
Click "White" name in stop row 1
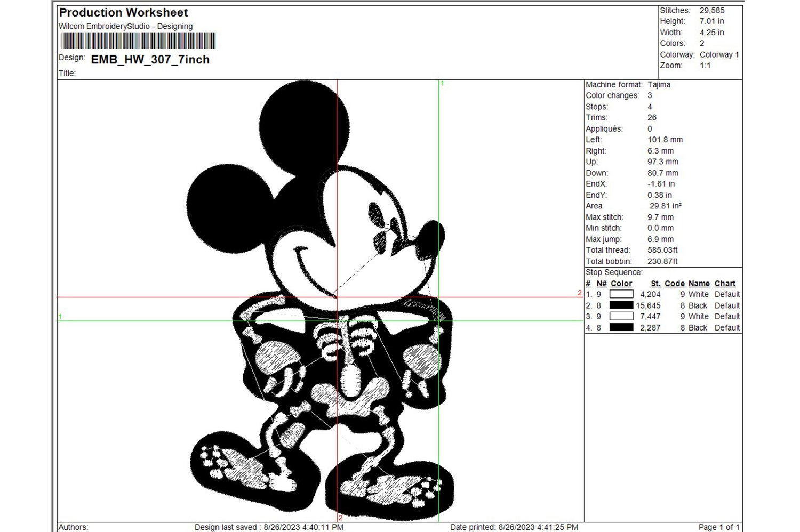point(698,294)
